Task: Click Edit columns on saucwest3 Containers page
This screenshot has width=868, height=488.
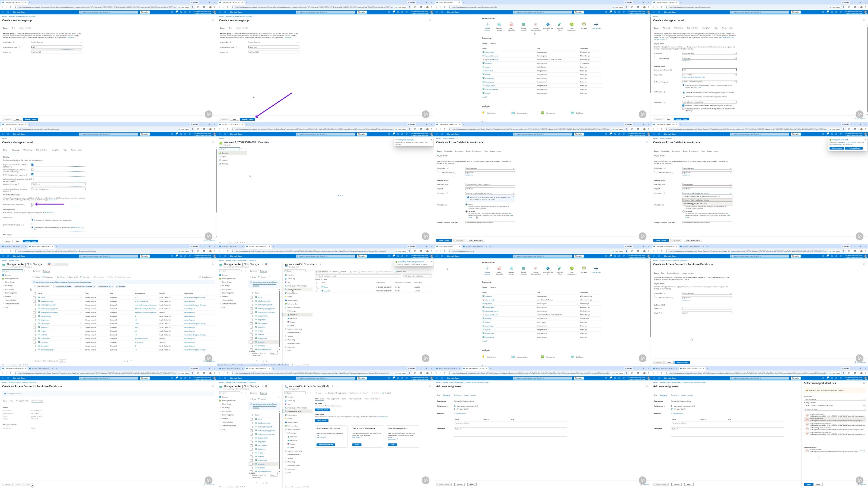Action: 400,271
